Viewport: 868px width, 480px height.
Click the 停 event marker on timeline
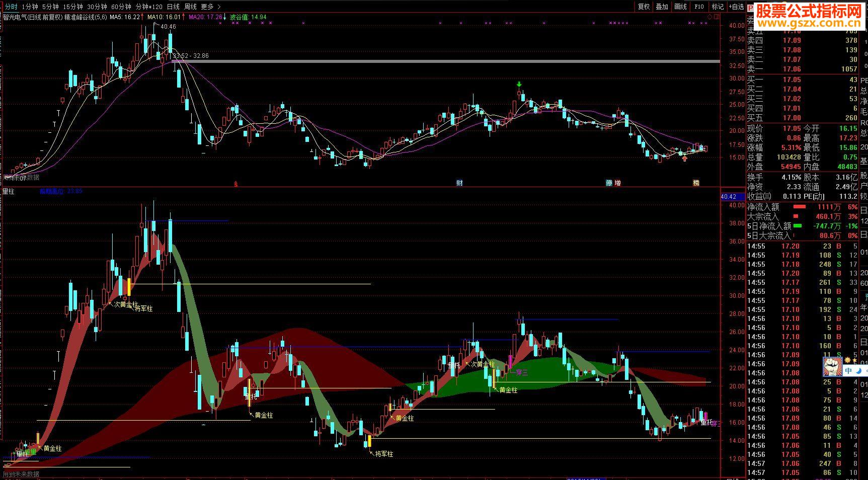pyautogui.click(x=609, y=183)
